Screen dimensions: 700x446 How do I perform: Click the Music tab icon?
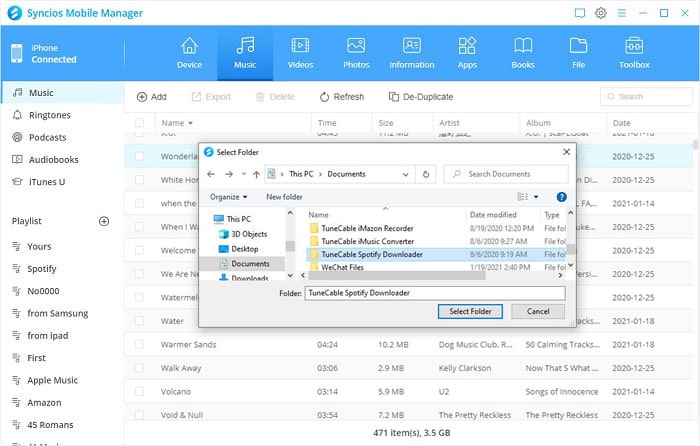click(x=245, y=45)
